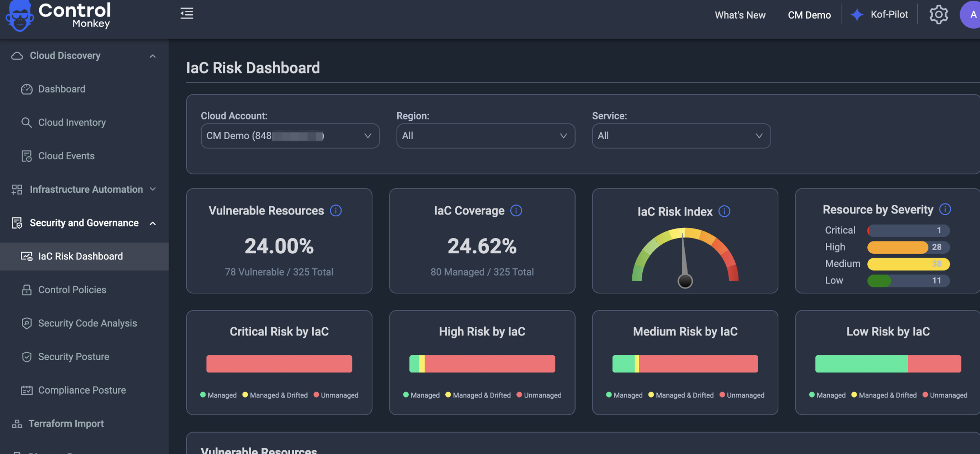
Task: Click Resource by Severity info icon
Action: pos(945,209)
